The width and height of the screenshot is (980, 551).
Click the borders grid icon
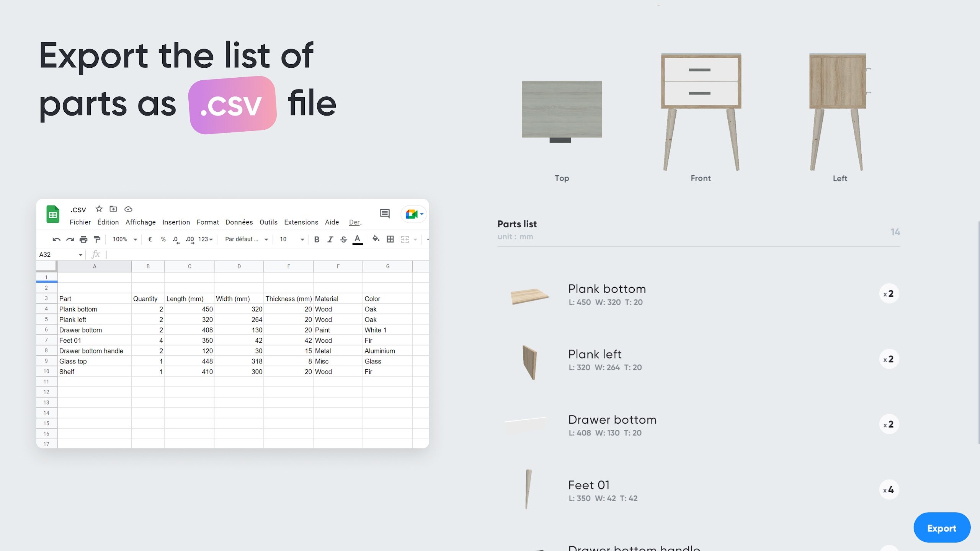(390, 239)
